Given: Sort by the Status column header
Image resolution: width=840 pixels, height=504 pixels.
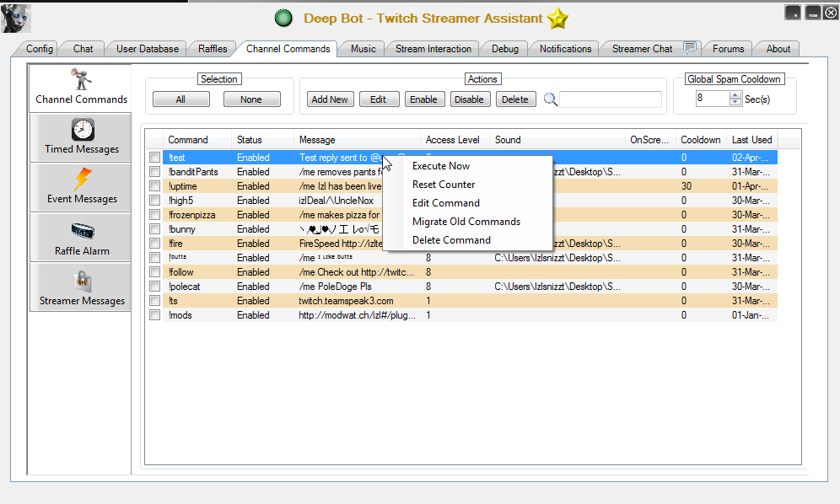Looking at the screenshot, I should click(262, 140).
